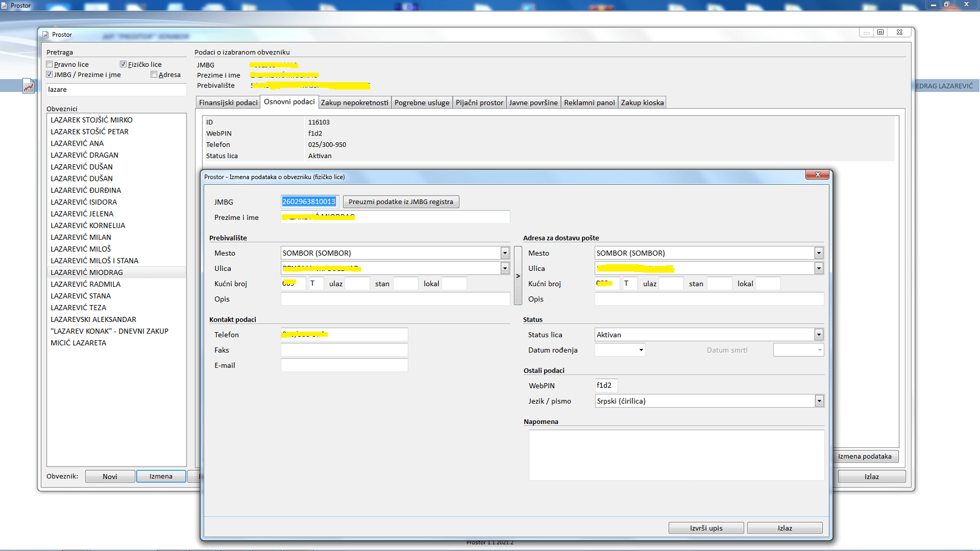
Task: Click the copy address arrow button
Action: (x=518, y=276)
